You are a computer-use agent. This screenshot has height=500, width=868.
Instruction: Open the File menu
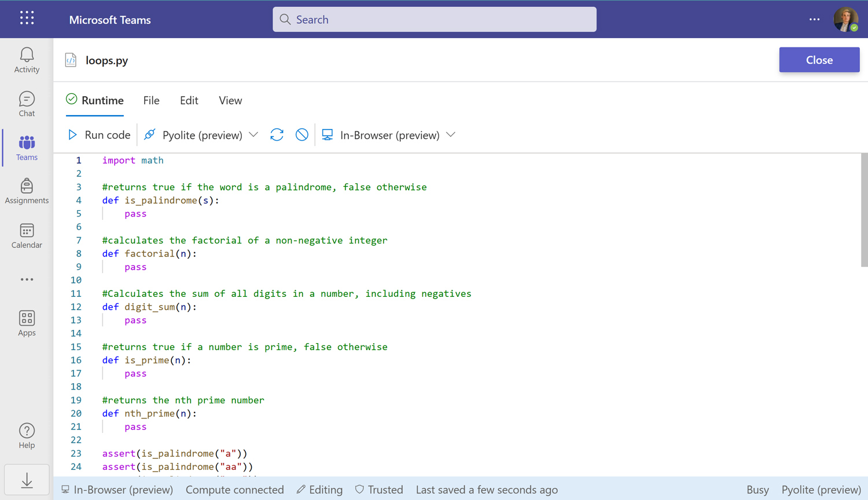151,100
